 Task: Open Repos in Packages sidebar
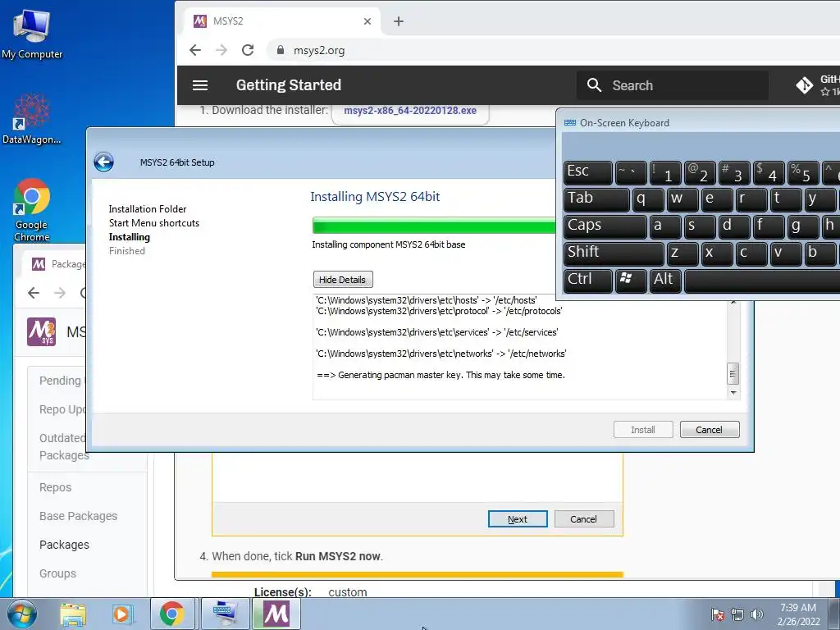(x=55, y=487)
